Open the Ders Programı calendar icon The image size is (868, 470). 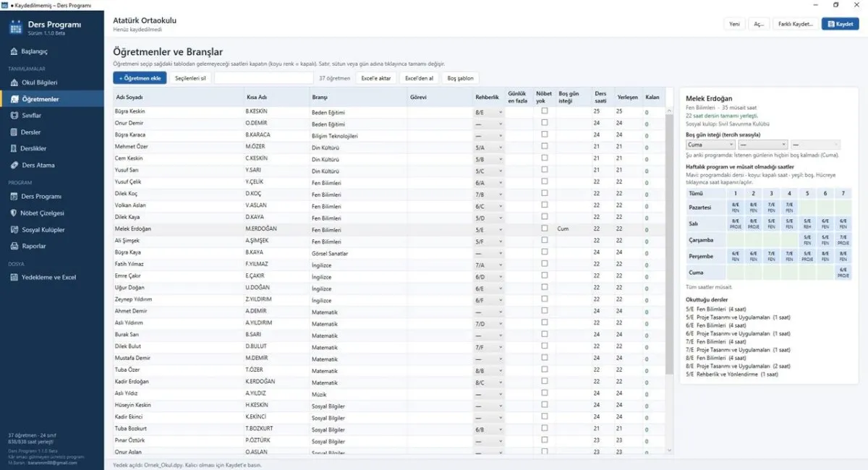pos(15,197)
